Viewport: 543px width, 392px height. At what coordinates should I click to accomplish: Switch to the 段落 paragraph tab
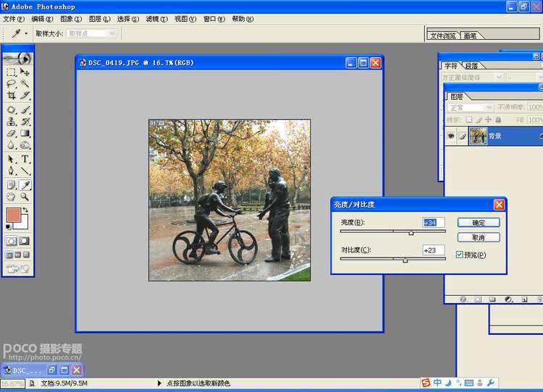[471, 66]
